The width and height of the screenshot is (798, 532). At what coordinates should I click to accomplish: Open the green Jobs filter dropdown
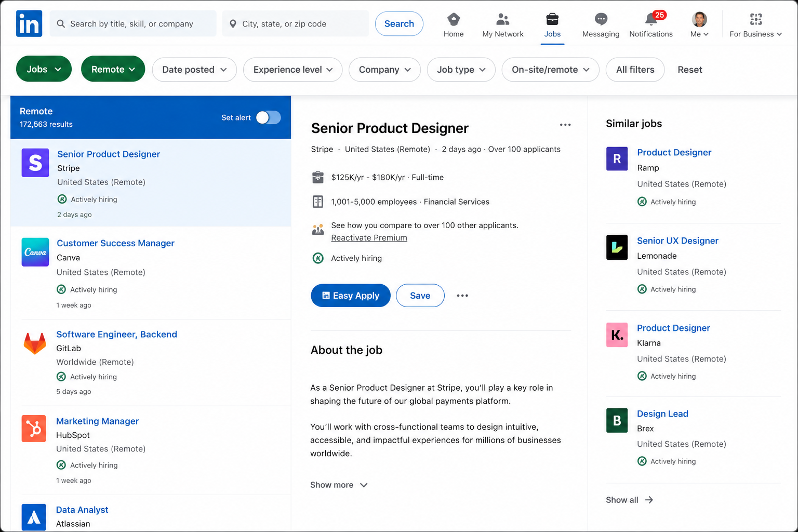(44, 69)
